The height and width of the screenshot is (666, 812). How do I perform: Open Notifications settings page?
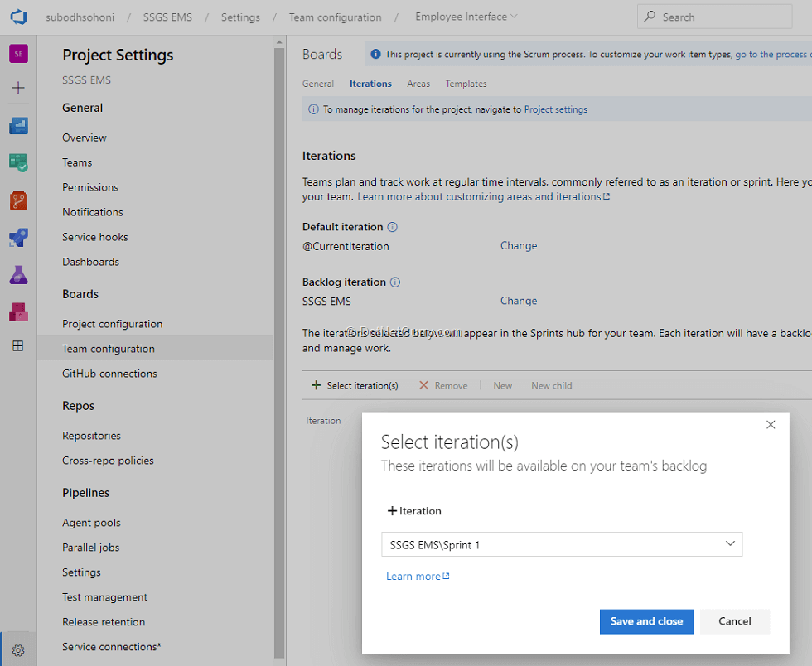pos(93,212)
